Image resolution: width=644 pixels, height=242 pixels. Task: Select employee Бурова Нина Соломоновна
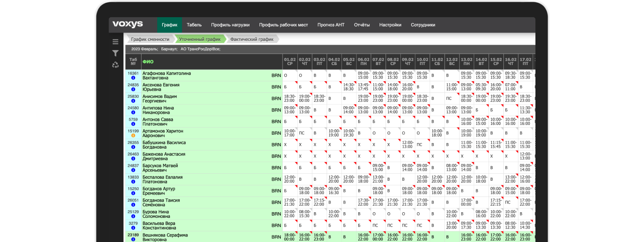click(x=156, y=214)
